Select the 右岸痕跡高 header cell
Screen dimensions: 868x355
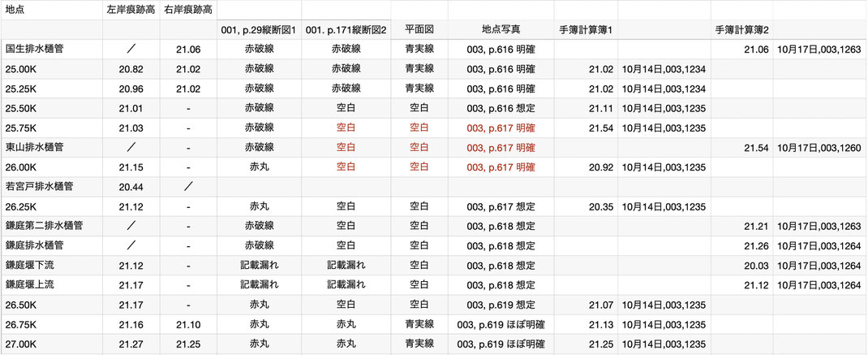click(188, 10)
